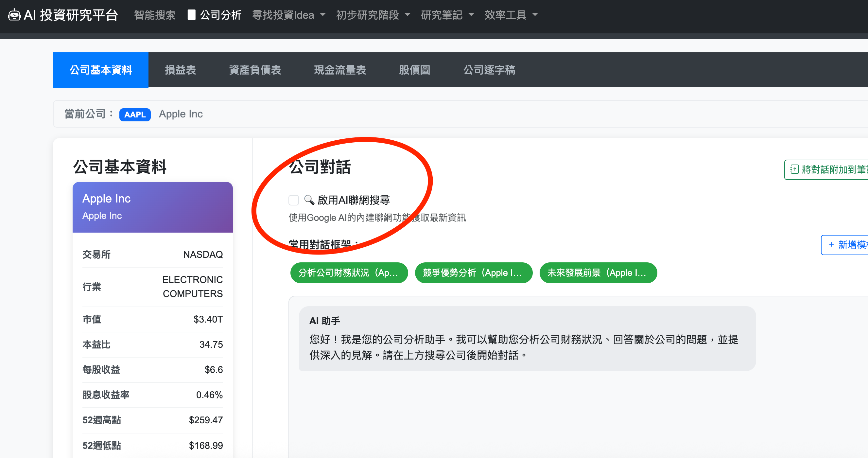Expand the 研究筆記 dropdown
This screenshot has width=868, height=458.
(447, 15)
